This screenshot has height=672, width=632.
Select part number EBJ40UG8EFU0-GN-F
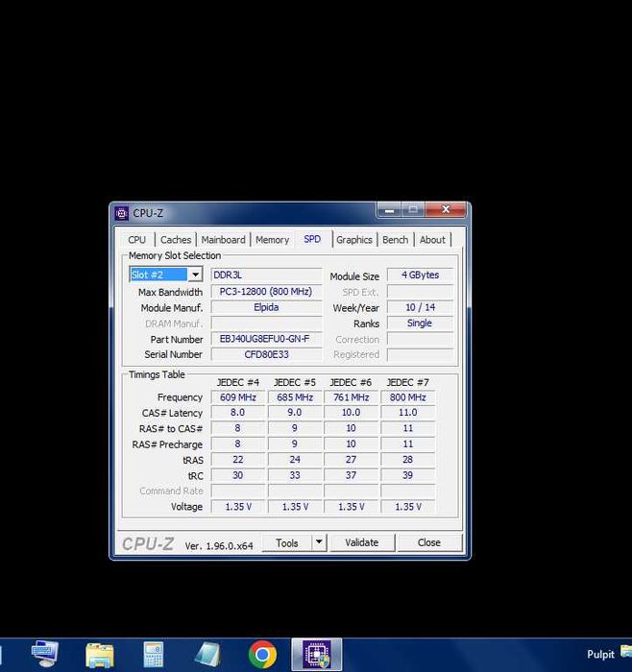[266, 339]
